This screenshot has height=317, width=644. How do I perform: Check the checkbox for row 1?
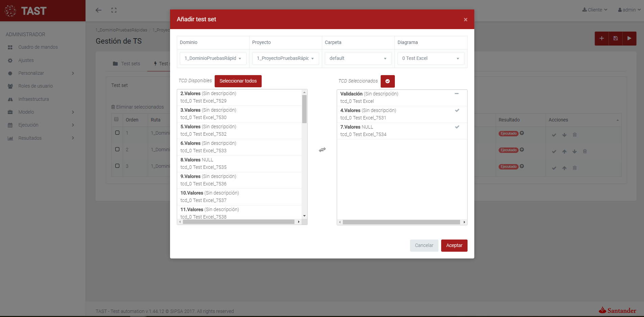tap(117, 133)
